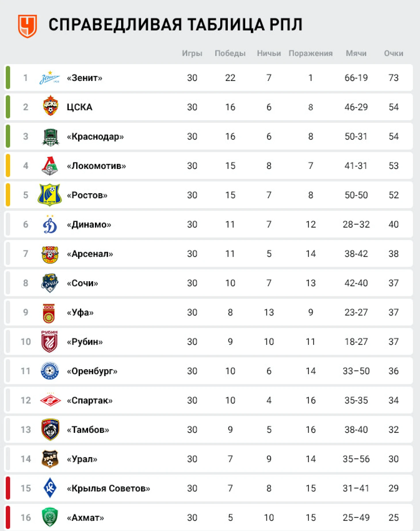Click the Krylia Sovetov club logo
The image size is (420, 531).
[50, 488]
